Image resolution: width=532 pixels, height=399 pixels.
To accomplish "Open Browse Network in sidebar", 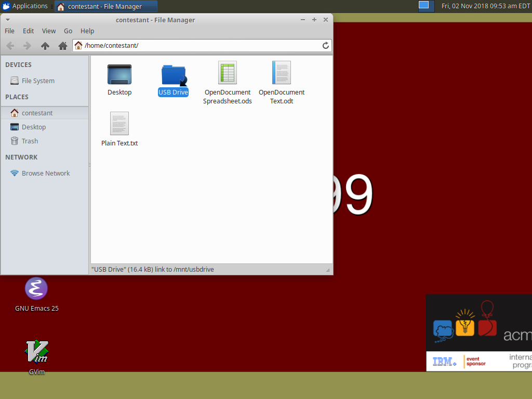I will coord(45,173).
